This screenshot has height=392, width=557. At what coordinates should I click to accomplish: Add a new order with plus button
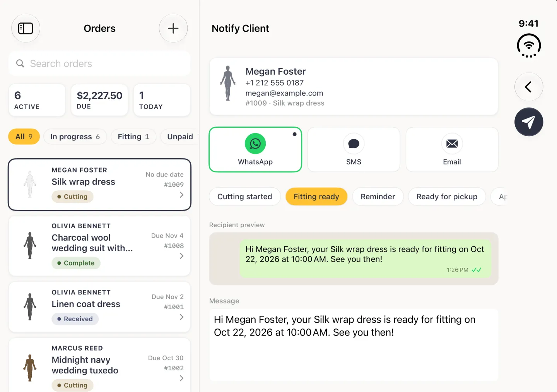pos(173,28)
